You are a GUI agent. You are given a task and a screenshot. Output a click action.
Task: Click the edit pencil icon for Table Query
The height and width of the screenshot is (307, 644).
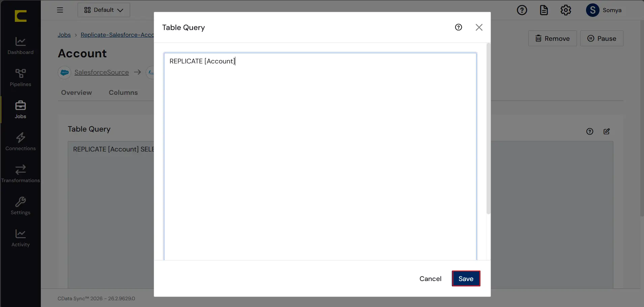607,132
